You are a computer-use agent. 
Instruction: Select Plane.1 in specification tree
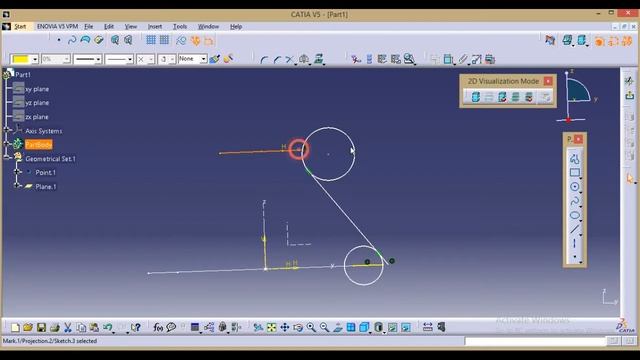46,187
